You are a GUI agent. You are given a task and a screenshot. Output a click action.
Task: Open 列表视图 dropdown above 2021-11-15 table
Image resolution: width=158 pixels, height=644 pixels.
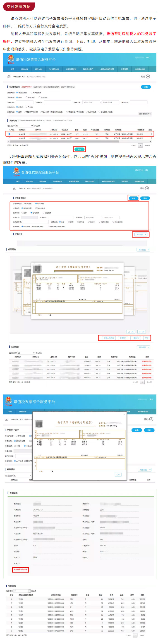143,347
